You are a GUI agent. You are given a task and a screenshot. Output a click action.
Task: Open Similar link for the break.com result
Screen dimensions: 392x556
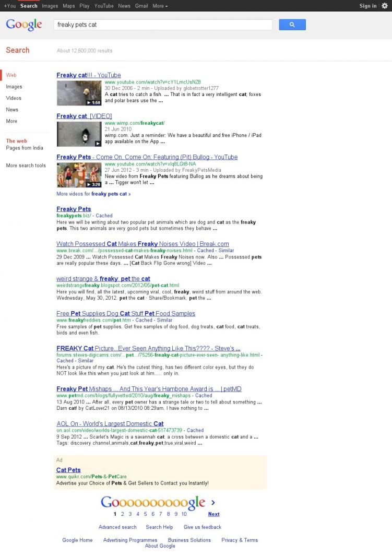click(226, 251)
